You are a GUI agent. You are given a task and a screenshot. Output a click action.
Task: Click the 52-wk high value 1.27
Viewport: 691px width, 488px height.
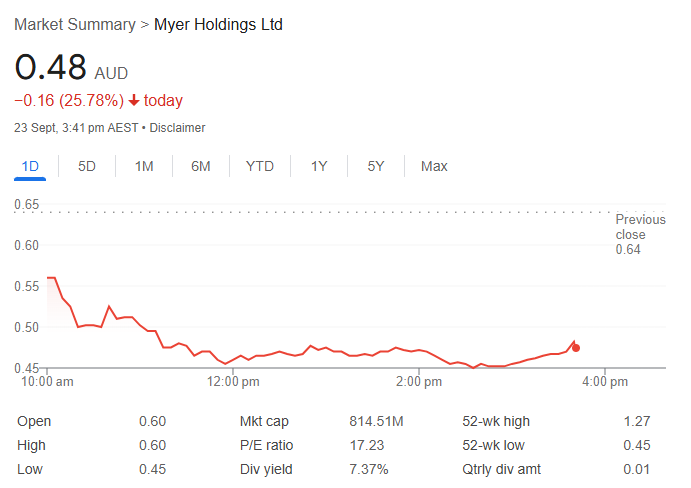coord(636,421)
